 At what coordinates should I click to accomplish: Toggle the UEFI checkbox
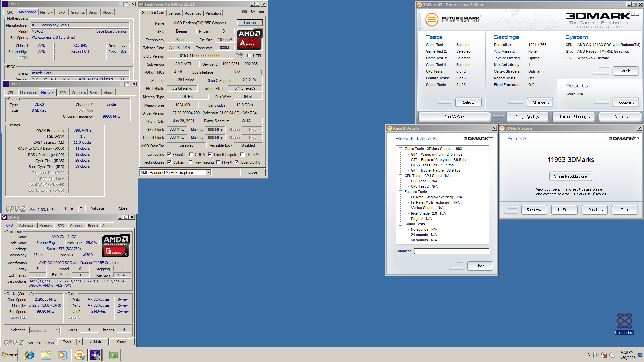(249, 56)
